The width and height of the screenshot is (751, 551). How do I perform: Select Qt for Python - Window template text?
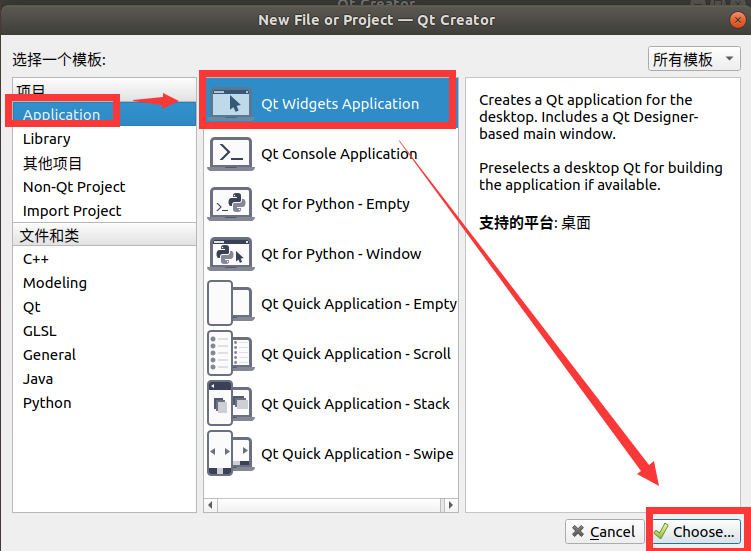(341, 254)
